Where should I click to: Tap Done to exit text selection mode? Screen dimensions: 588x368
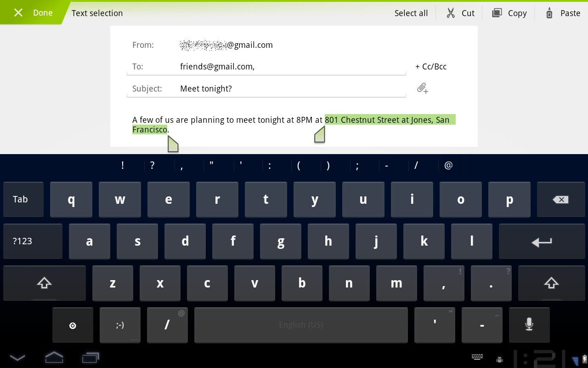click(32, 12)
